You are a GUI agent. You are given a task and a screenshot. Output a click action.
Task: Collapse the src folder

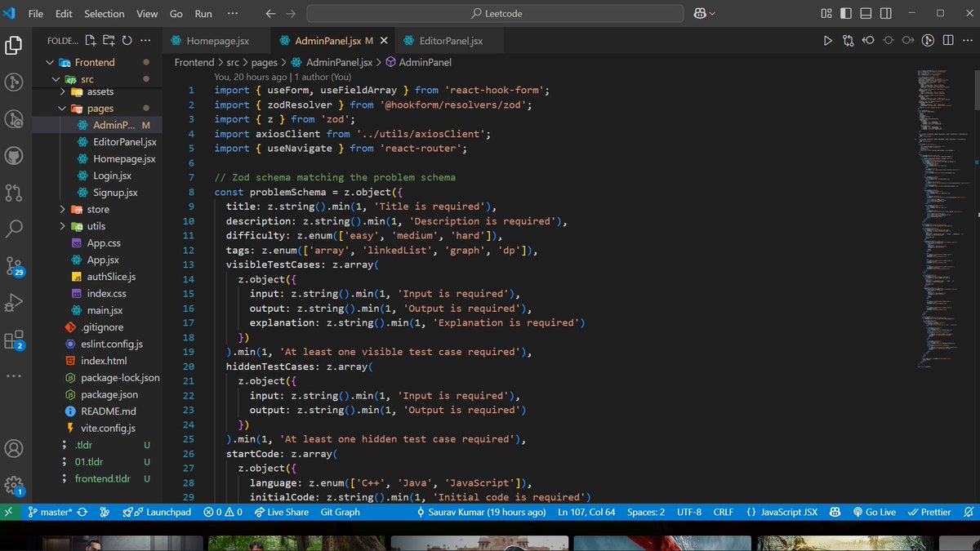[x=56, y=79]
